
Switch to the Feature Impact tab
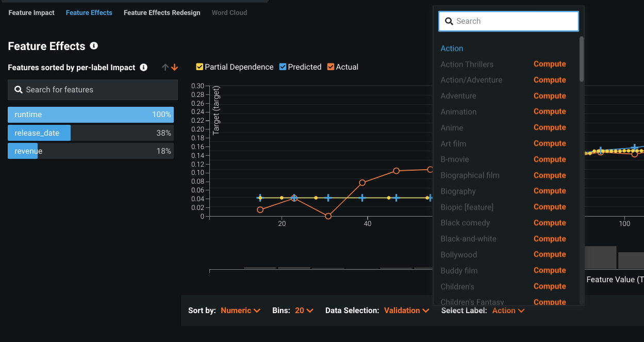[31, 13]
